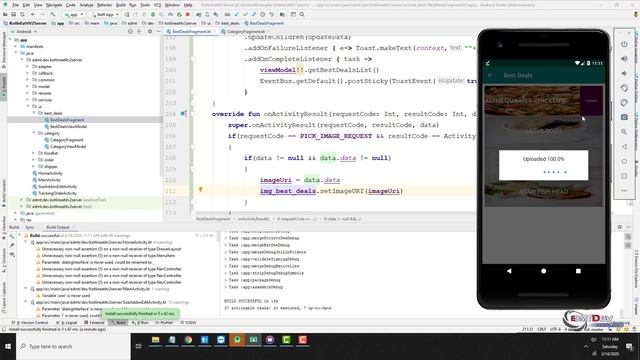640x360 pixels.
Task: Select the Sync tab in build panel
Action: pos(30,227)
